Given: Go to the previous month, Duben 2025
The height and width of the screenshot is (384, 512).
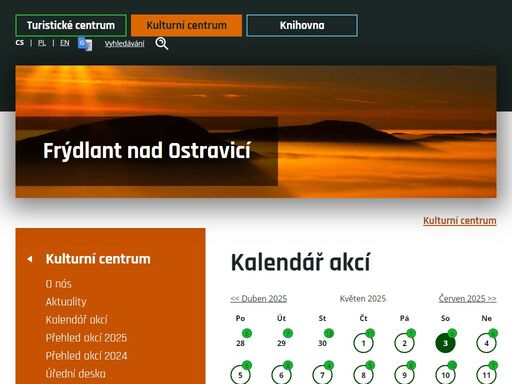Looking at the screenshot, I should pyautogui.click(x=259, y=299).
